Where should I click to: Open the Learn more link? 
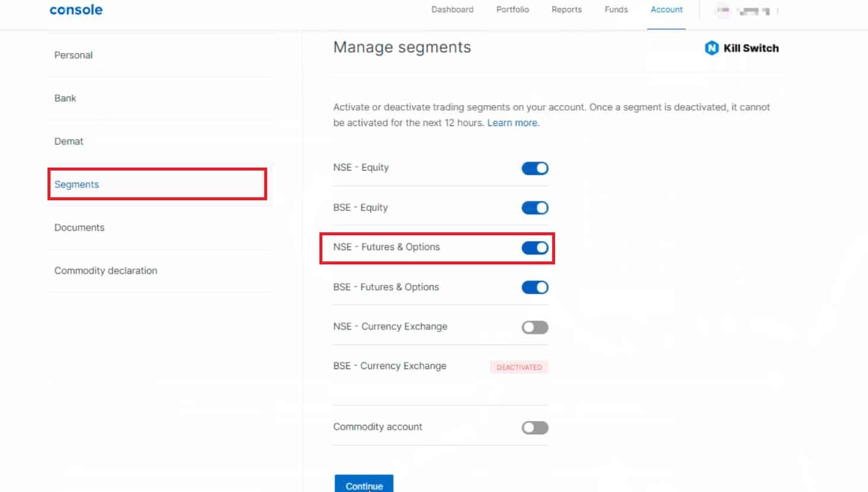click(512, 123)
